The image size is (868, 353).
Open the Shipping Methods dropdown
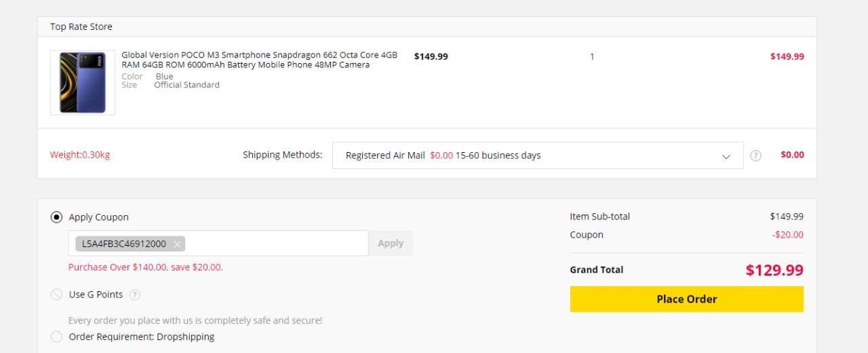[538, 155]
